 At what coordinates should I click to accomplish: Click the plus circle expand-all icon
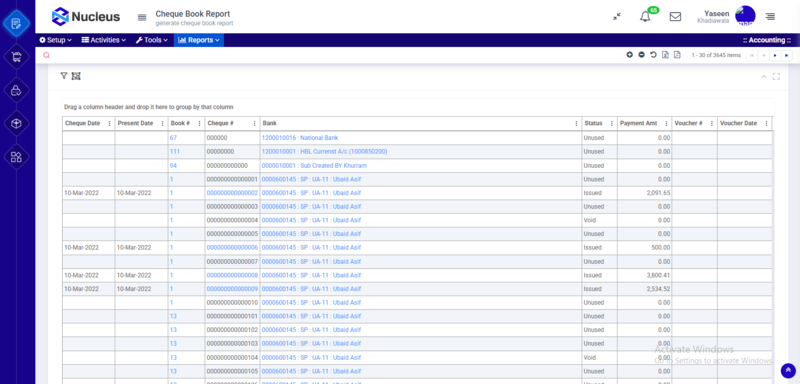click(630, 55)
